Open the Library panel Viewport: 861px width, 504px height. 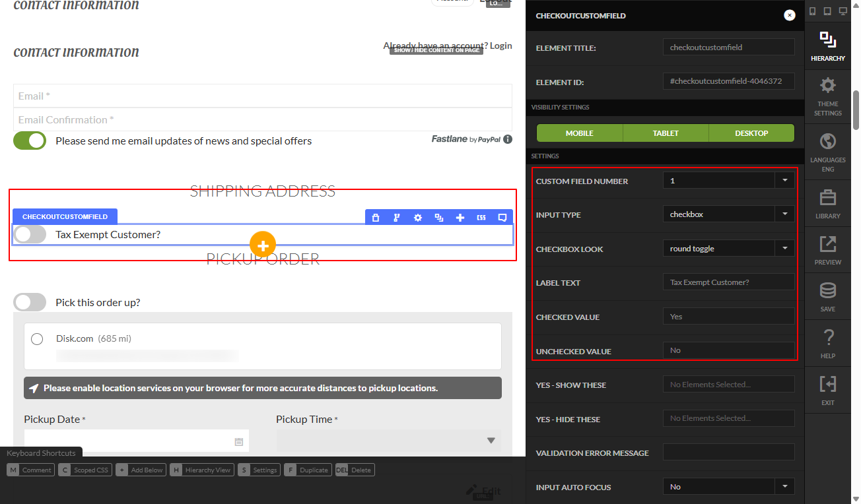click(828, 205)
